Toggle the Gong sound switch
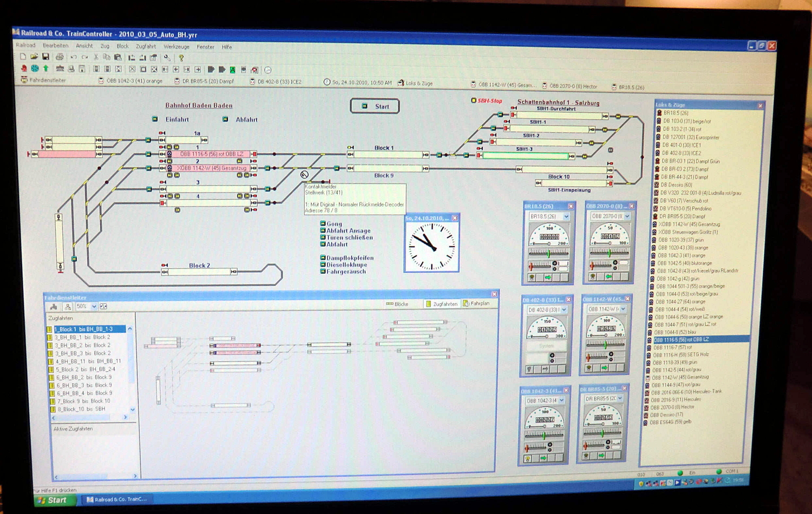 tap(323, 223)
